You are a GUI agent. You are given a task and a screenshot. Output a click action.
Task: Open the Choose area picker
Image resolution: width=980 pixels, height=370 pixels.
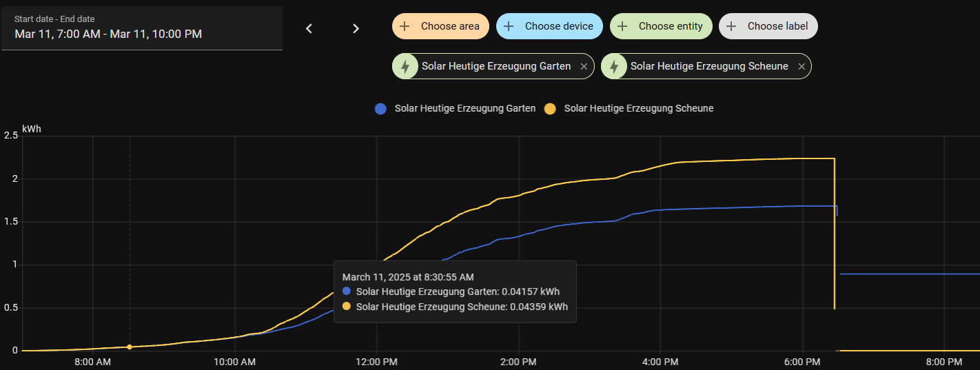point(441,26)
